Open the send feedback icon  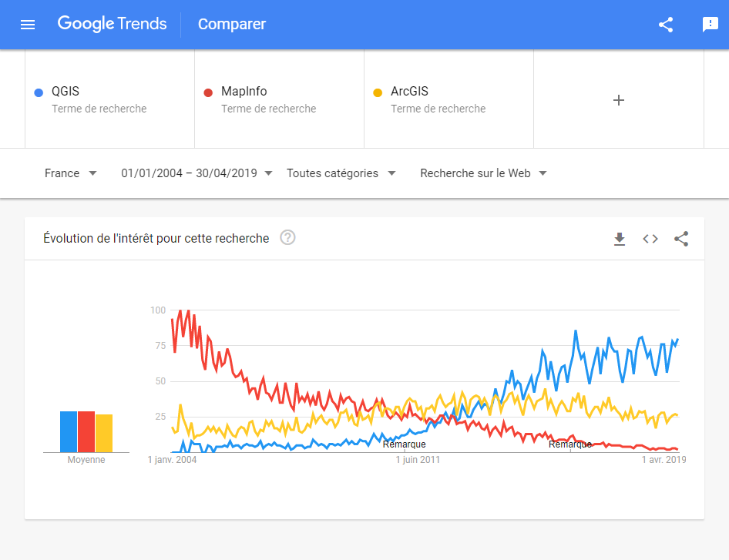(x=710, y=25)
